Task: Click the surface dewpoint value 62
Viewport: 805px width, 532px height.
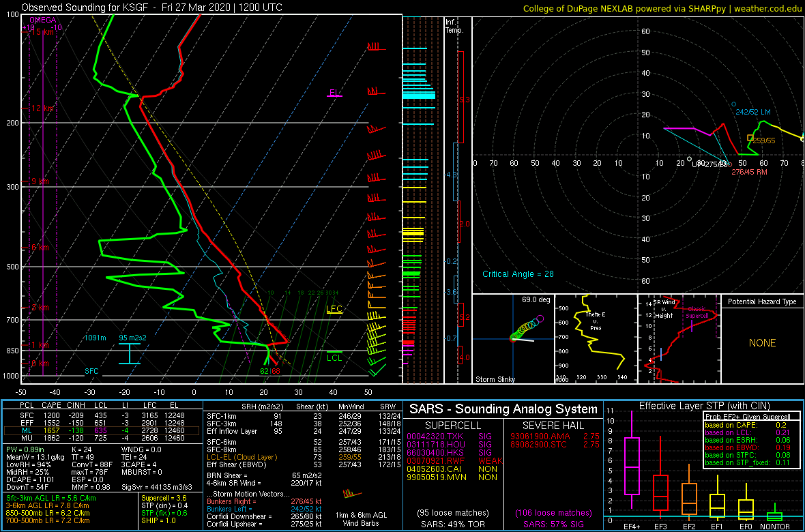Action: (265, 371)
